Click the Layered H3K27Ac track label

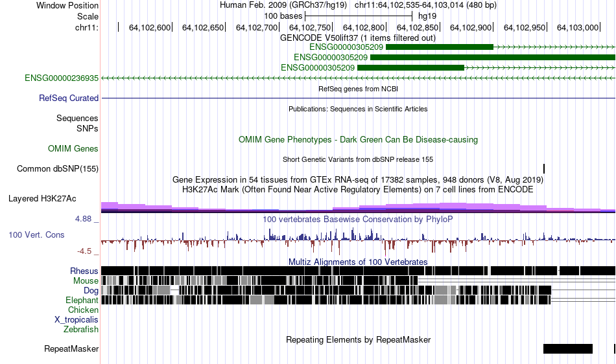click(x=42, y=198)
